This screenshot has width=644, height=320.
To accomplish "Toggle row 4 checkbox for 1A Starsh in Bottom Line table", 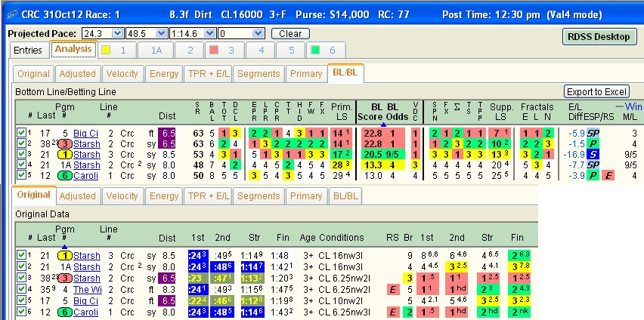I will click(x=21, y=165).
